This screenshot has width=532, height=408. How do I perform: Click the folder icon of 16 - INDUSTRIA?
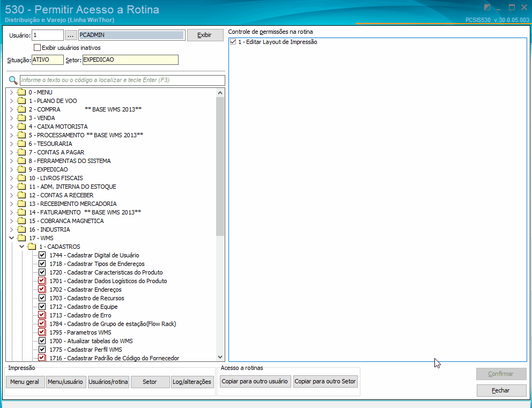pos(21,229)
